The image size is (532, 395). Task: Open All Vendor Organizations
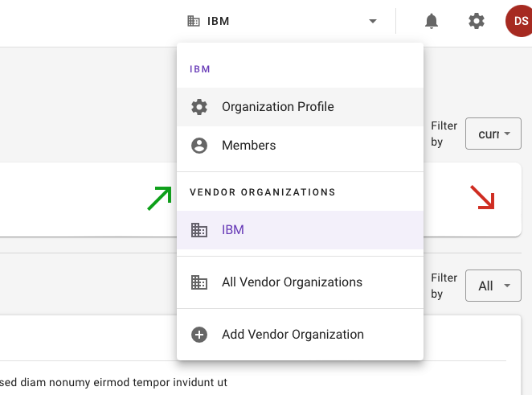coord(300,282)
